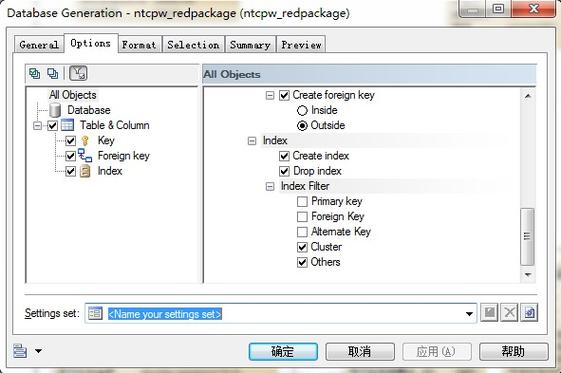Switch to the Options tab
This screenshot has height=373, width=561.
point(91,43)
